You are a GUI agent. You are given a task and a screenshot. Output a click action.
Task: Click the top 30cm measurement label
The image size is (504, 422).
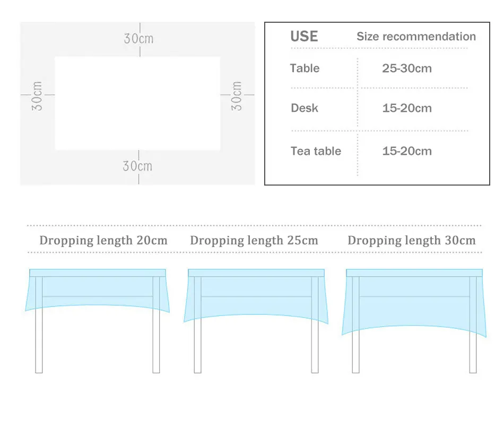(x=138, y=39)
